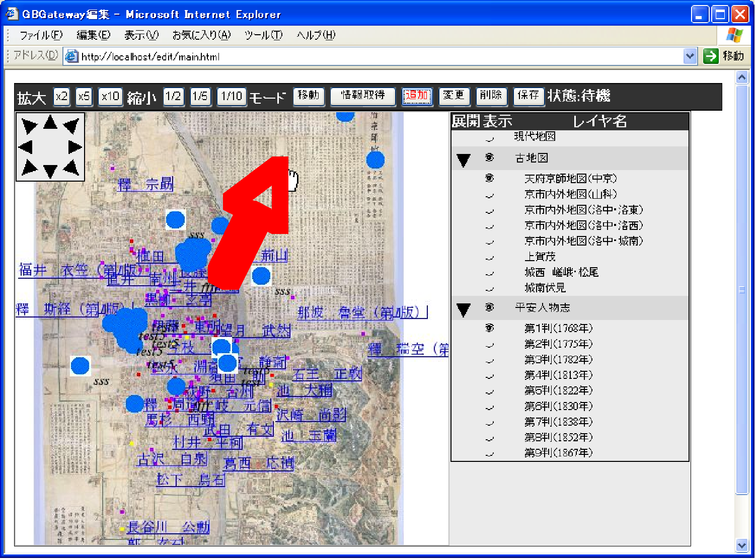The height and width of the screenshot is (560, 755).
Task: Open the ファイル(F) menu
Action: pyautogui.click(x=41, y=35)
